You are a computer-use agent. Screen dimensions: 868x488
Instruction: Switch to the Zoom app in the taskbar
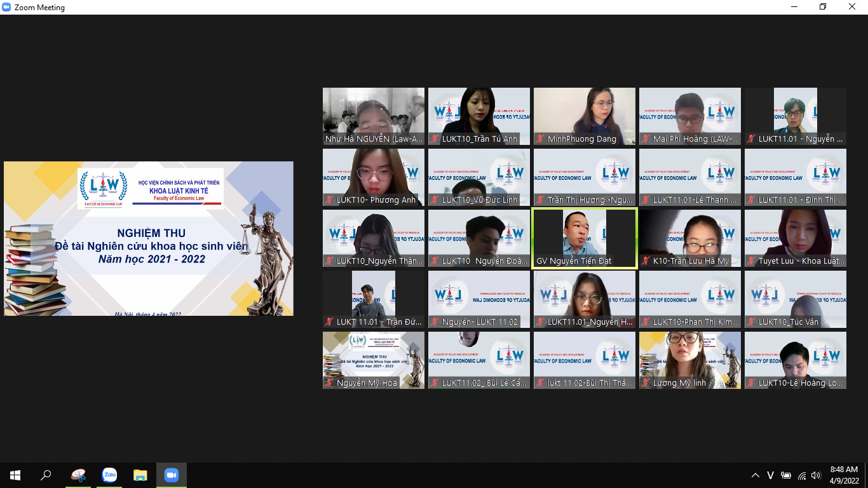(171, 475)
